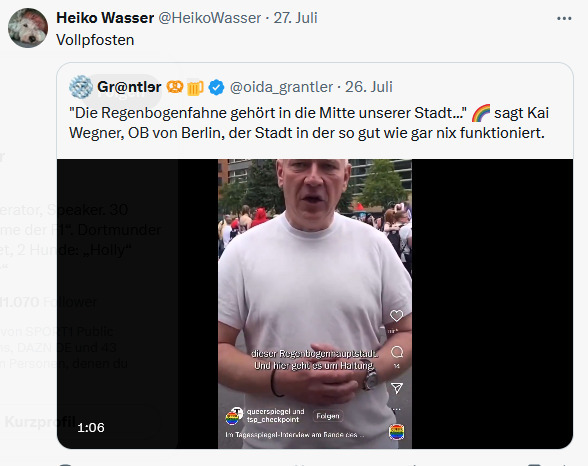Open Heiko Wasser display name link
Viewport: 588px width, 466px height.
click(x=105, y=18)
